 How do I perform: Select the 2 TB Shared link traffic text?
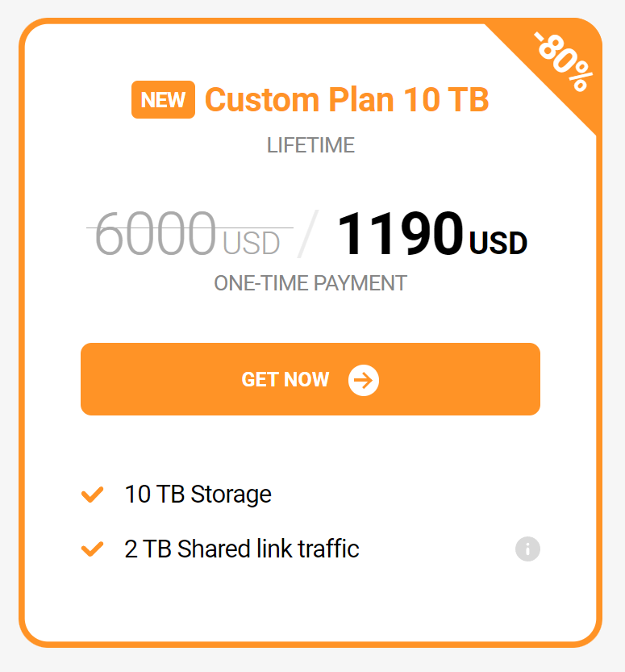tap(242, 549)
